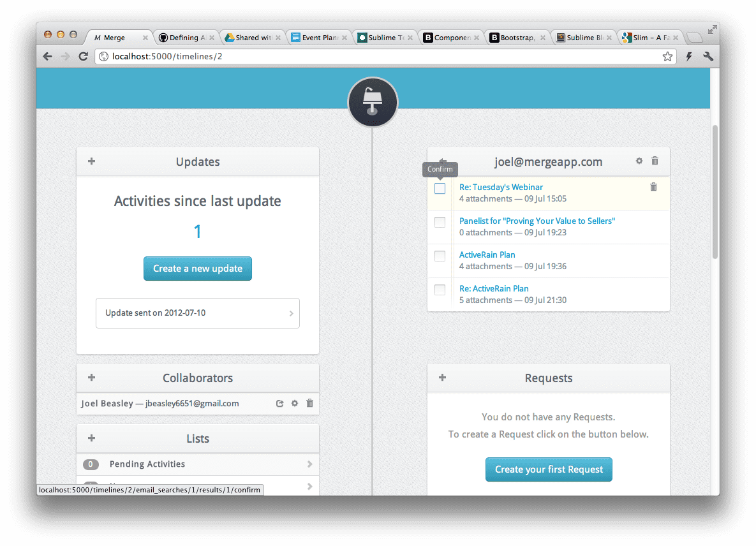The image size is (756, 546).
Task: Click the presentation podium icon at top
Action: click(373, 101)
